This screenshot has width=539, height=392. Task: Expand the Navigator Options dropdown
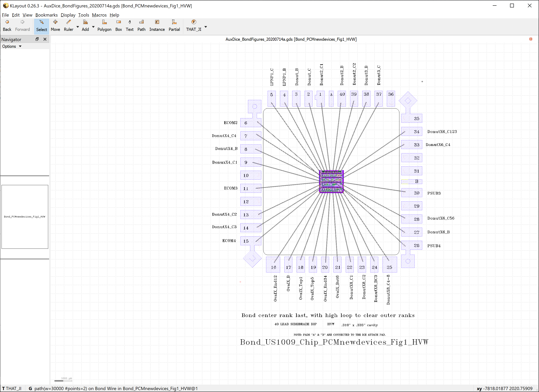tap(12, 46)
